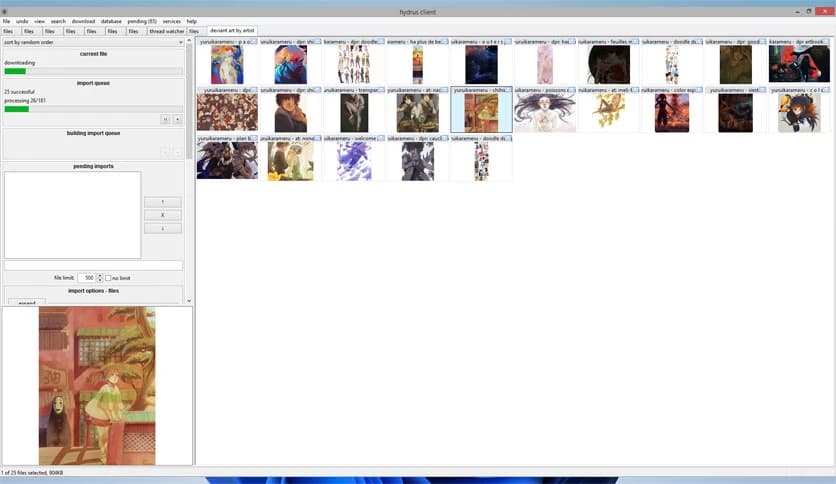This screenshot has height=484, width=836.
Task: Select the 'dpr: doodle' thumbnail of character lineup
Action: click(354, 61)
